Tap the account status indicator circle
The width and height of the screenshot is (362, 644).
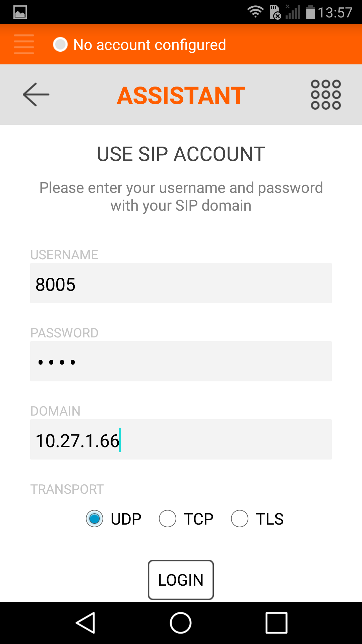(60, 44)
